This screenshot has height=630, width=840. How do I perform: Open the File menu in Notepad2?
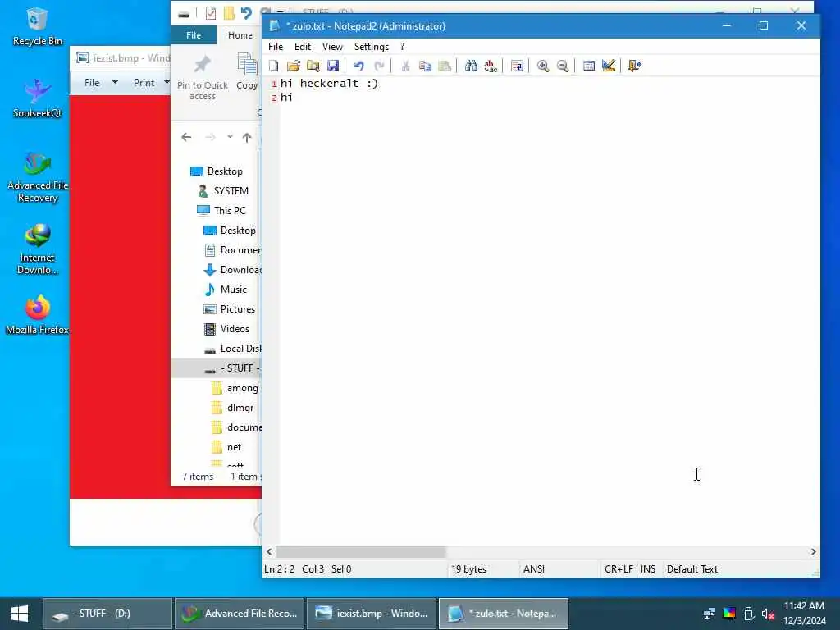276,47
